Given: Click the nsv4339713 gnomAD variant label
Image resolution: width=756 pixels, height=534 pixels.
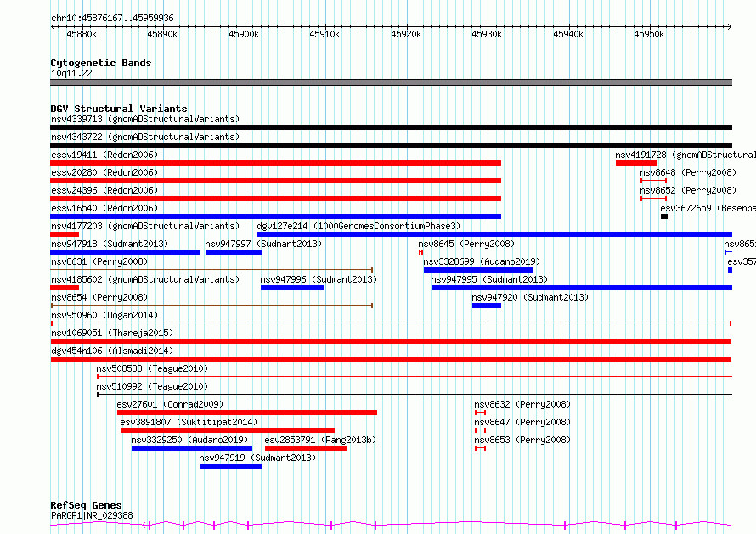Looking at the screenshot, I should 145,119.
